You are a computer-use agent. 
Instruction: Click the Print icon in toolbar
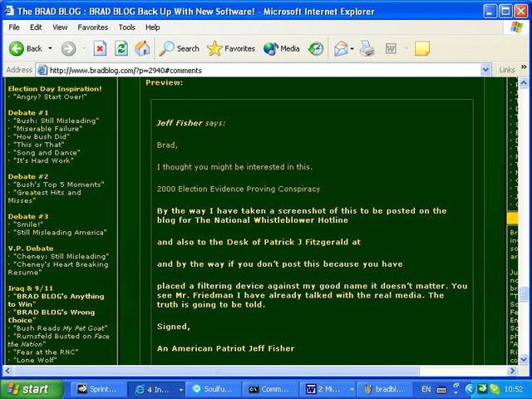368,48
